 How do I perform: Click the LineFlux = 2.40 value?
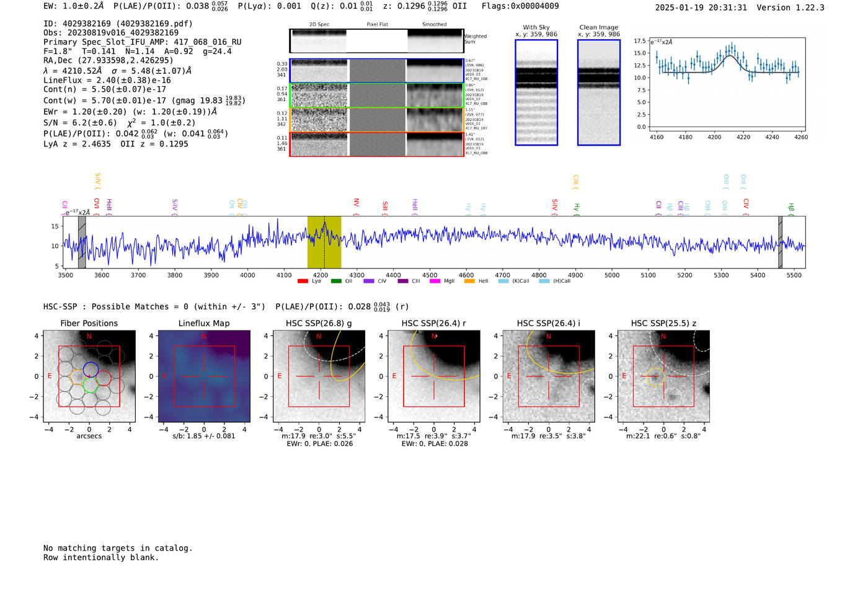point(107,81)
